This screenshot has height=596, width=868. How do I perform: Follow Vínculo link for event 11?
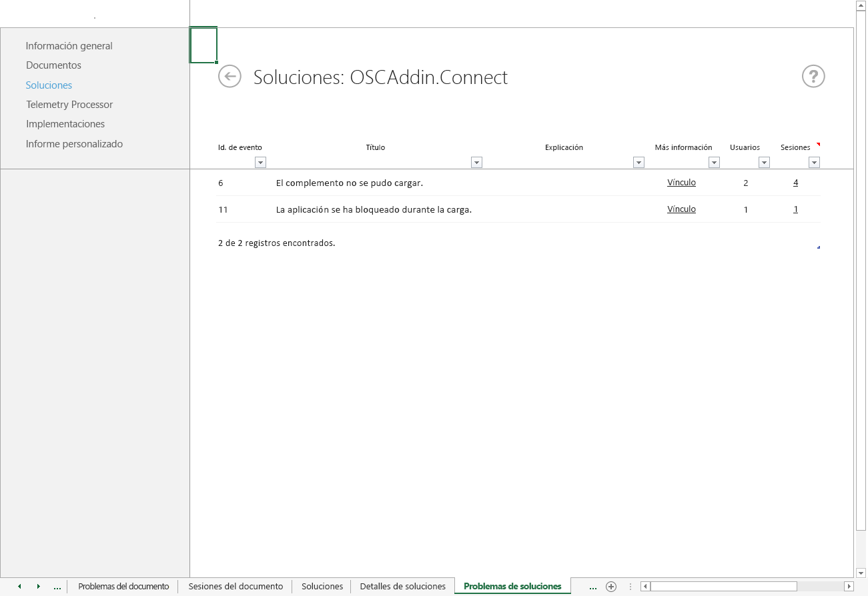pyautogui.click(x=681, y=209)
